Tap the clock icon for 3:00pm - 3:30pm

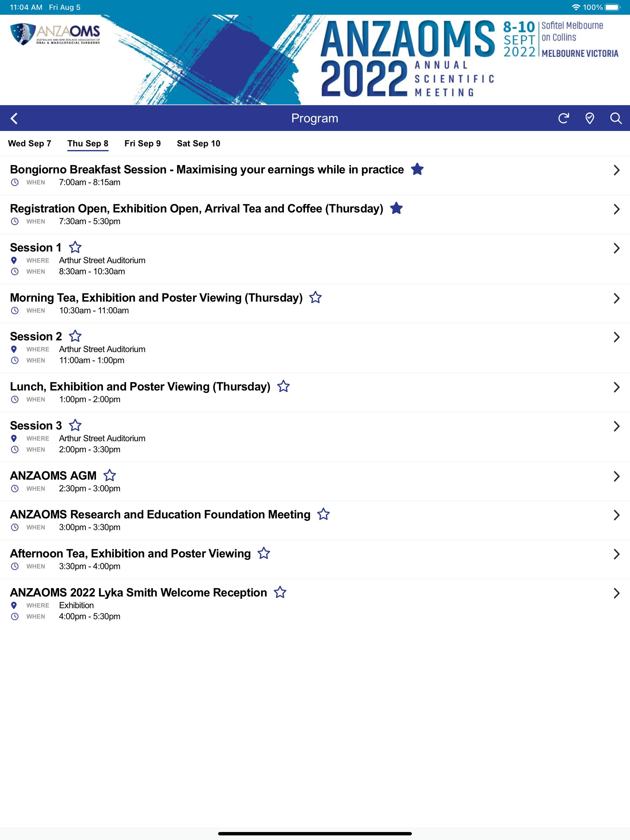14,528
